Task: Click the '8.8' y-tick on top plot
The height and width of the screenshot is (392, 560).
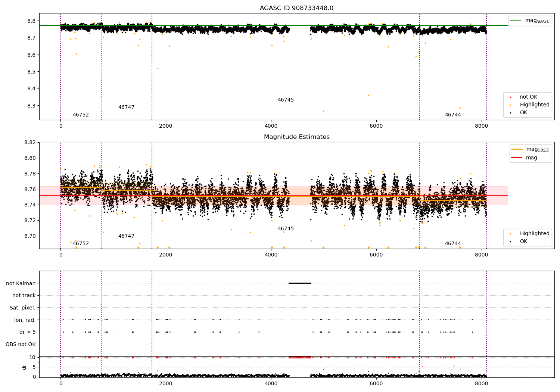Action: pyautogui.click(x=32, y=21)
